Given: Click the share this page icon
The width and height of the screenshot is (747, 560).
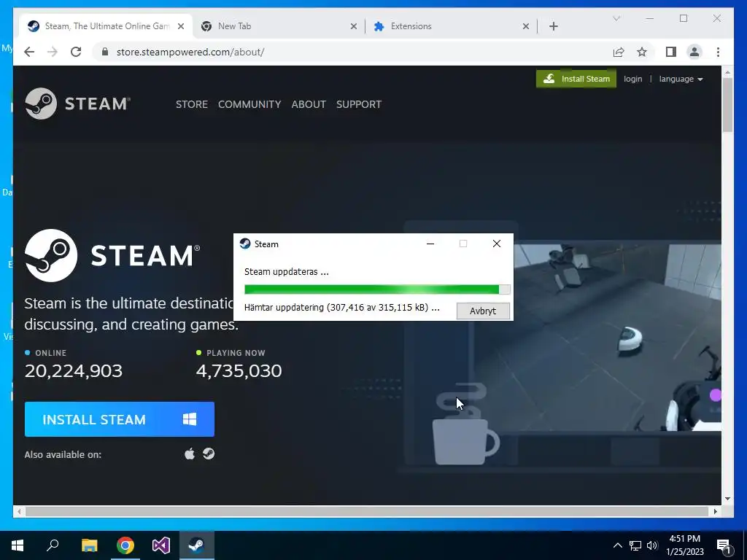Looking at the screenshot, I should pos(619,52).
